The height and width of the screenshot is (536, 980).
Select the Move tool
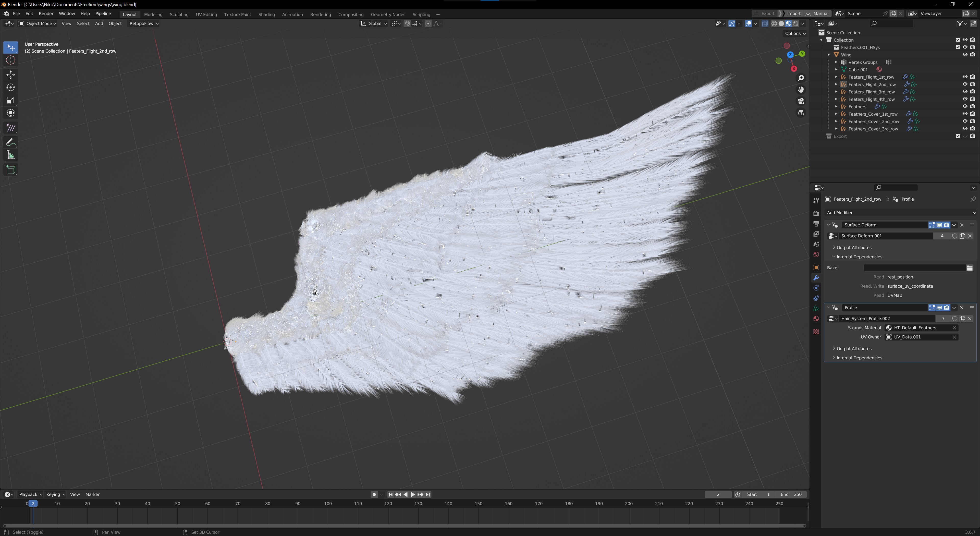tap(11, 75)
